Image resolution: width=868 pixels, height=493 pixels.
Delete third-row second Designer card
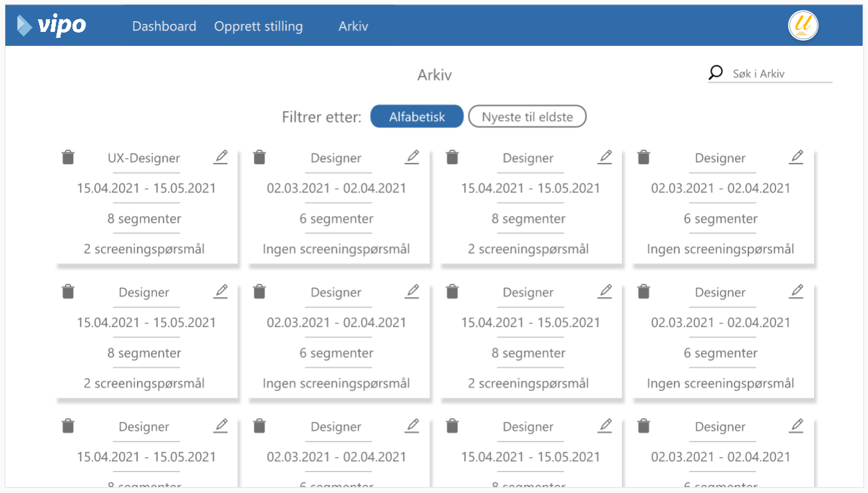click(x=260, y=426)
